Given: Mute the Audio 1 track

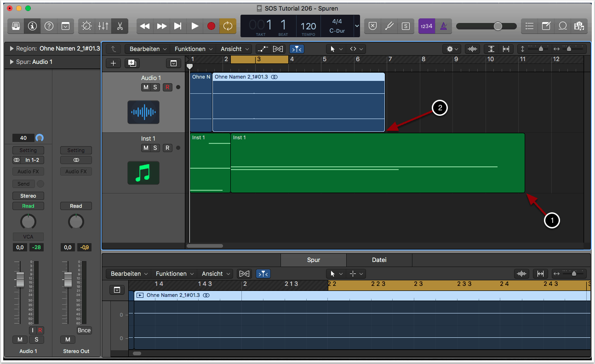Looking at the screenshot, I should (x=146, y=87).
